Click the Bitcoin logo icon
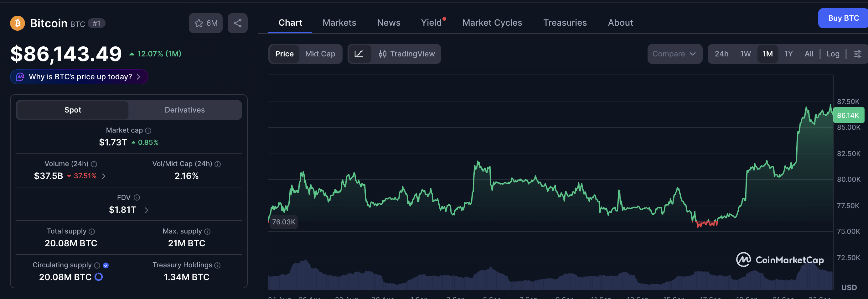 pyautogui.click(x=18, y=23)
